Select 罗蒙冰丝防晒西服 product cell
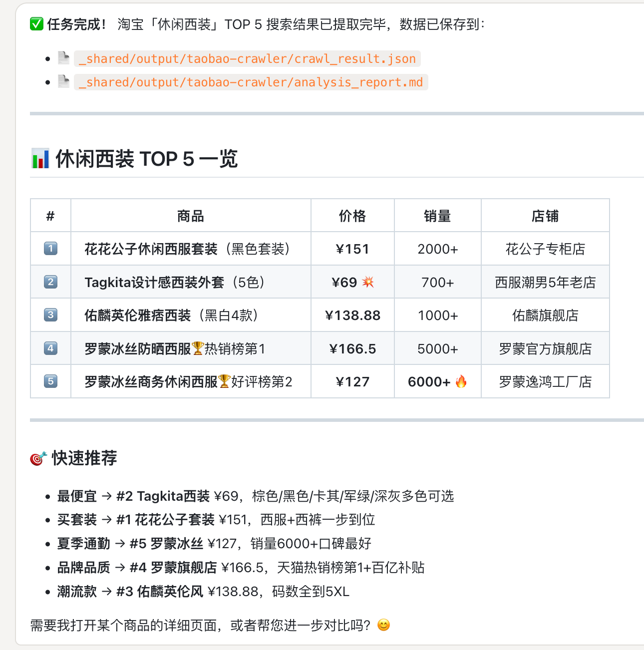 tap(191, 348)
